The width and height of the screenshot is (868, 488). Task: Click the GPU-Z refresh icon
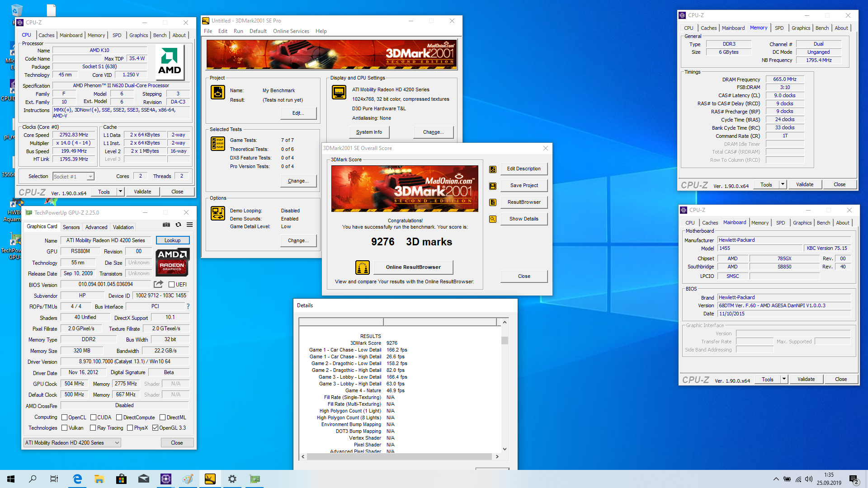click(x=178, y=225)
